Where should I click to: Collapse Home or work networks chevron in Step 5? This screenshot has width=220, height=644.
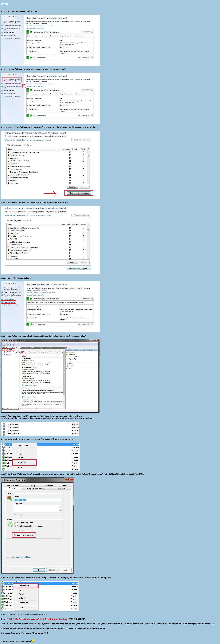click(x=92, y=299)
